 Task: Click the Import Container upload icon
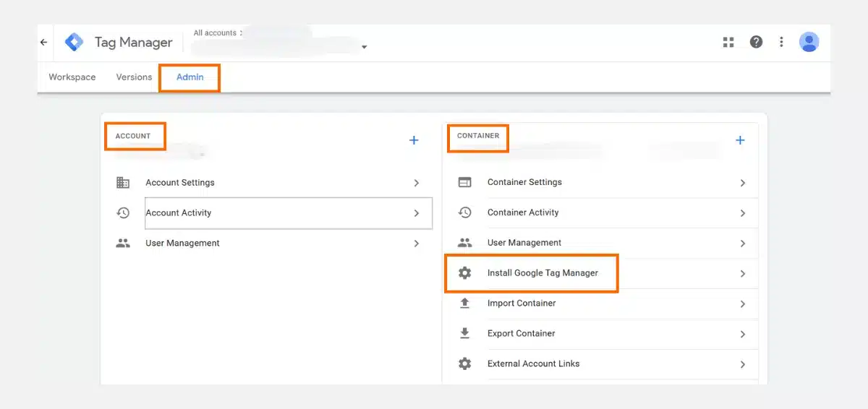(464, 303)
